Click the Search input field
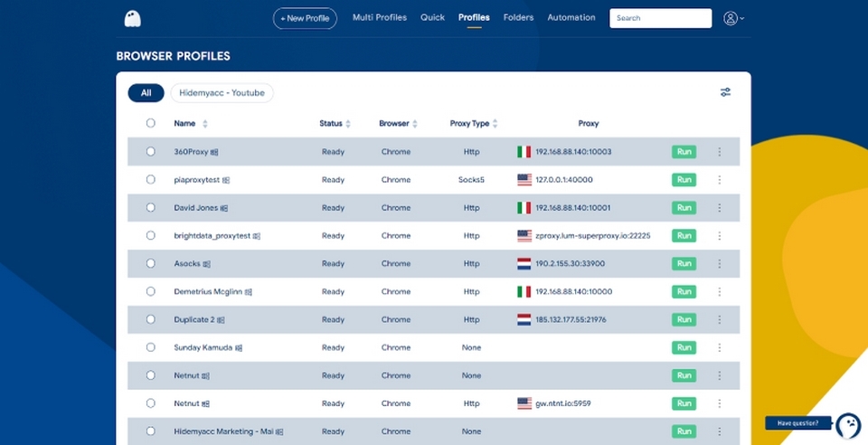 tap(660, 18)
